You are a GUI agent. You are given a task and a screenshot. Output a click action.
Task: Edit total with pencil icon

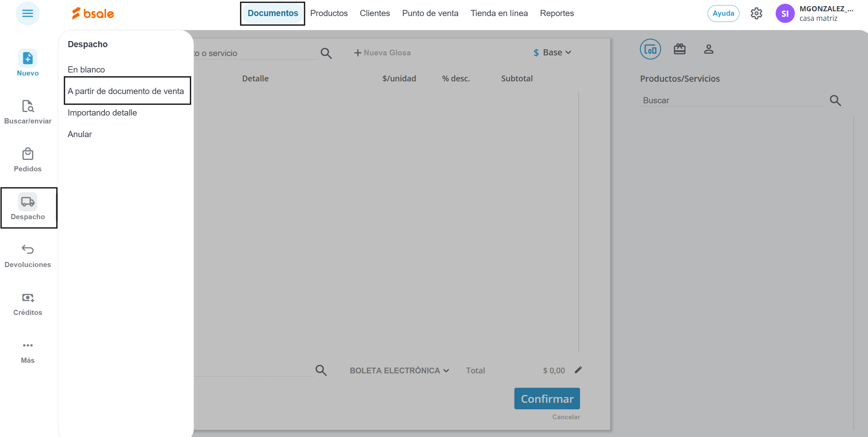pyautogui.click(x=578, y=370)
